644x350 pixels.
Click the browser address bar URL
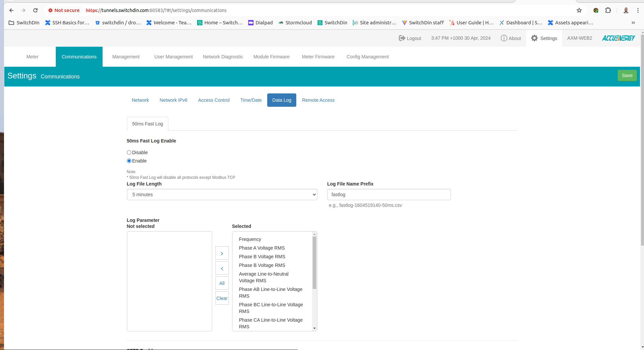pyautogui.click(x=156, y=10)
